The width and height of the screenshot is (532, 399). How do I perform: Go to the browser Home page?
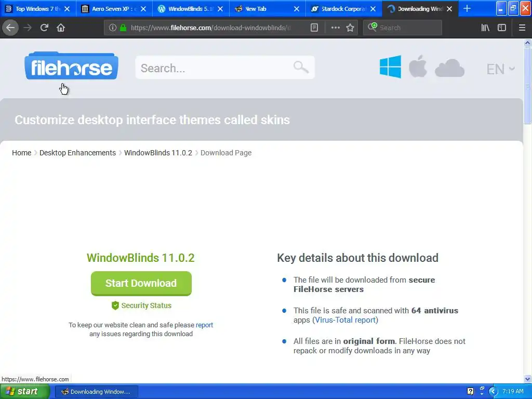coord(61,28)
